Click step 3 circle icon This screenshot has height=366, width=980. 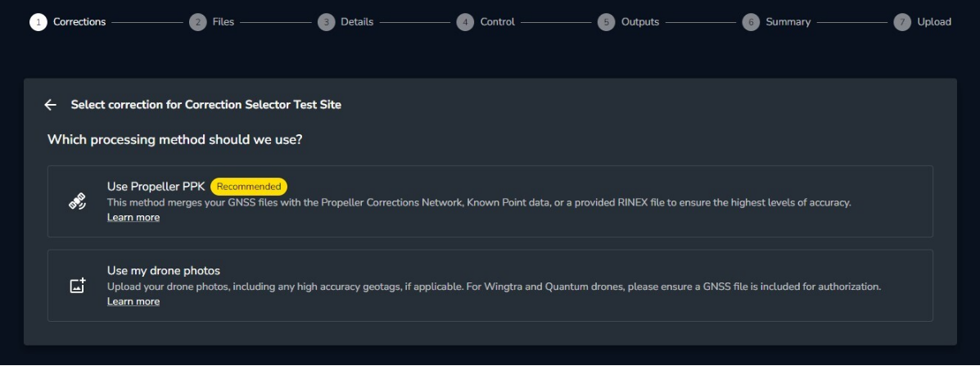[326, 22]
